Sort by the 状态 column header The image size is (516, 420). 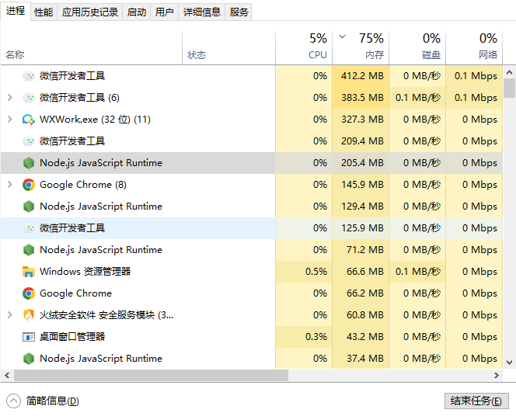pos(228,48)
